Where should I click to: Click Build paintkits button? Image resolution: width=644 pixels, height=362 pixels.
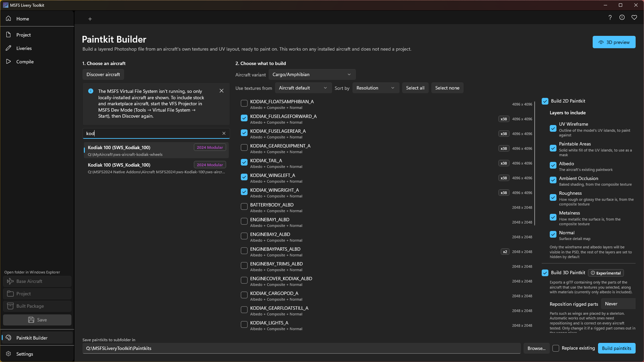(x=616, y=348)
